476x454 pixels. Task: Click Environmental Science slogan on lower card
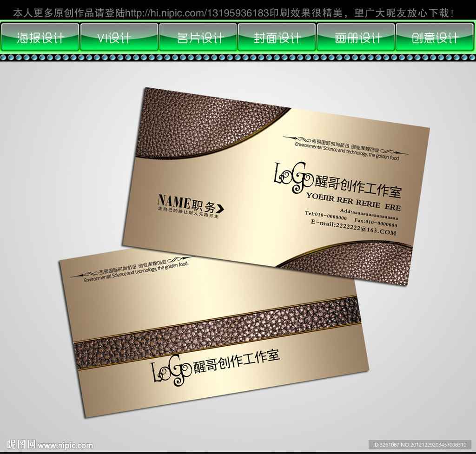[x=136, y=272]
